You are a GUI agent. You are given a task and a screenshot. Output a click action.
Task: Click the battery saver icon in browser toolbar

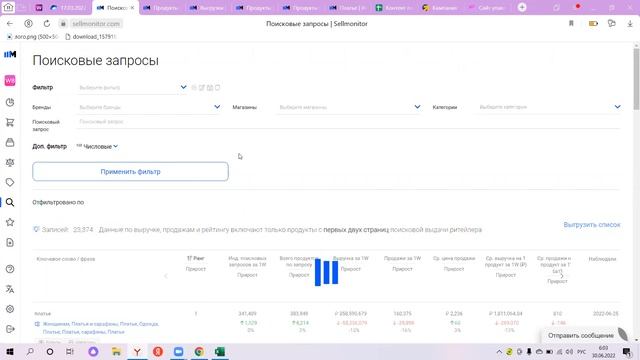(593, 24)
